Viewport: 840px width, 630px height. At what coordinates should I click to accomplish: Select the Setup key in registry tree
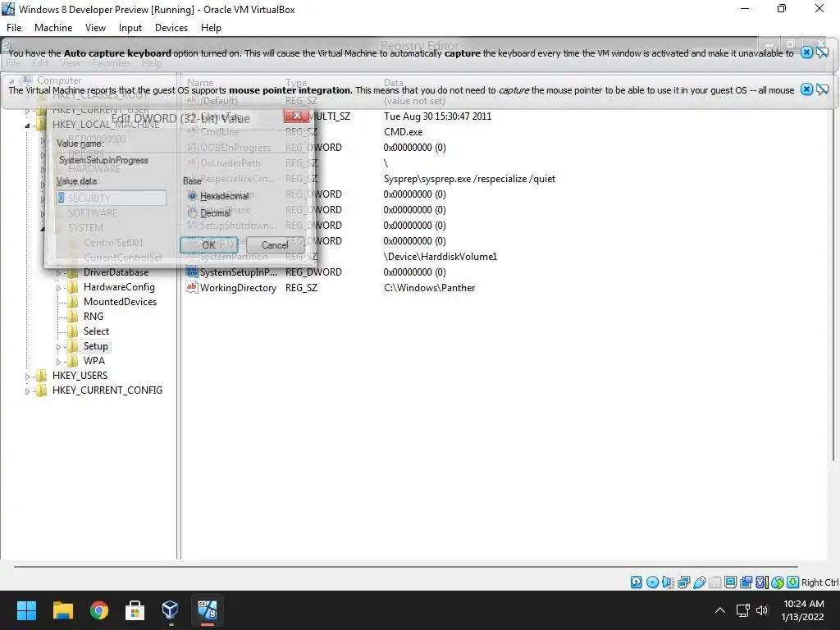pos(96,346)
